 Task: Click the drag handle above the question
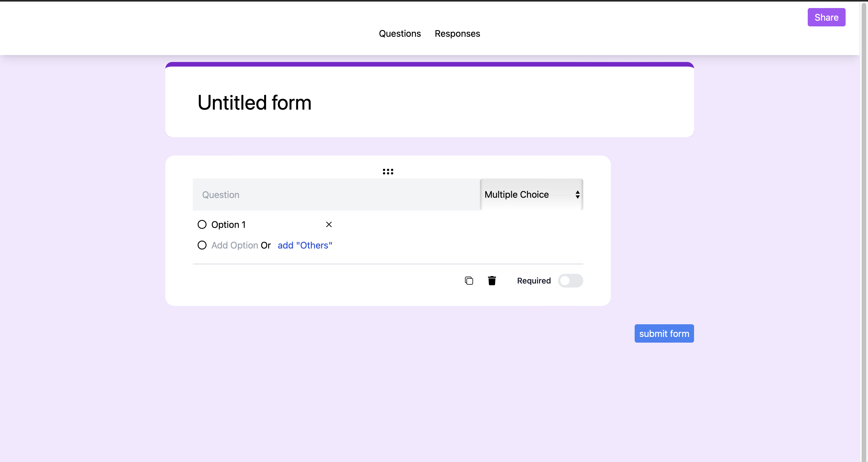[x=388, y=171]
